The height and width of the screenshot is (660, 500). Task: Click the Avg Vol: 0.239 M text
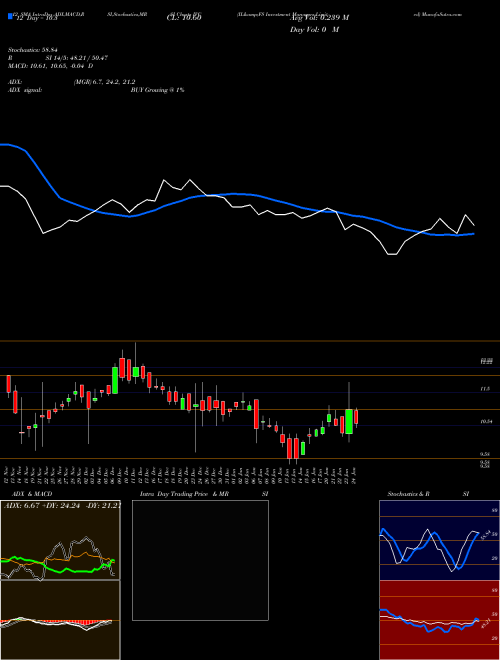coord(320,18)
